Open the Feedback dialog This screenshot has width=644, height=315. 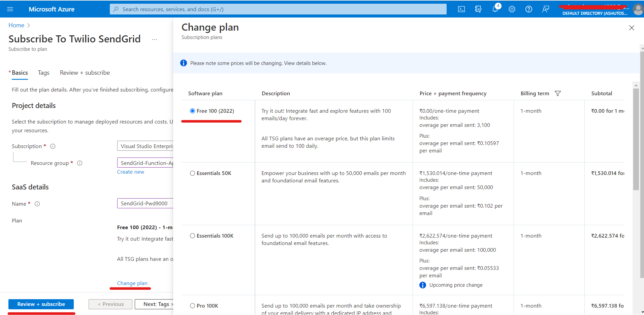pos(546,9)
